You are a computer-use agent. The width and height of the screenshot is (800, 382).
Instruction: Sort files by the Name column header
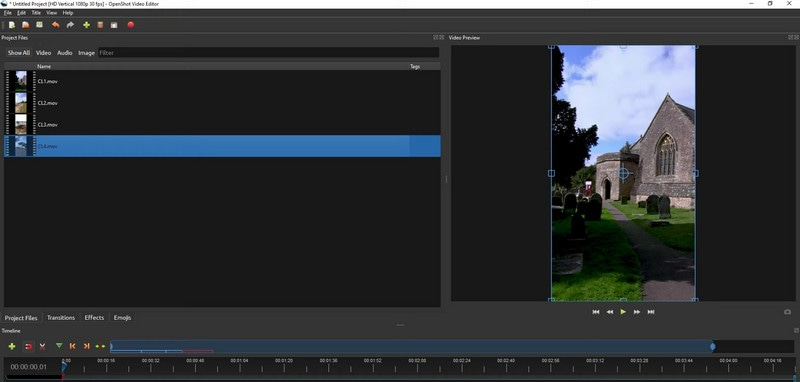44,66
